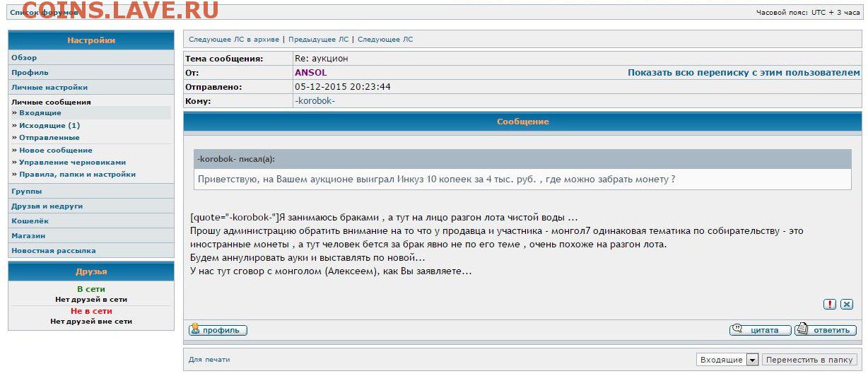The width and height of the screenshot is (868, 376).
Task: Open sender's profile button
Action: [218, 330]
